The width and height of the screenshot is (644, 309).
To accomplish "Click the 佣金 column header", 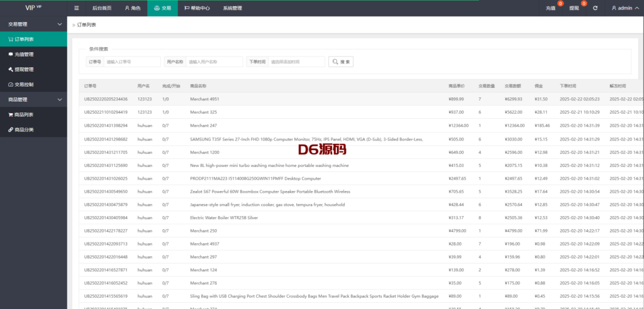I will (539, 86).
